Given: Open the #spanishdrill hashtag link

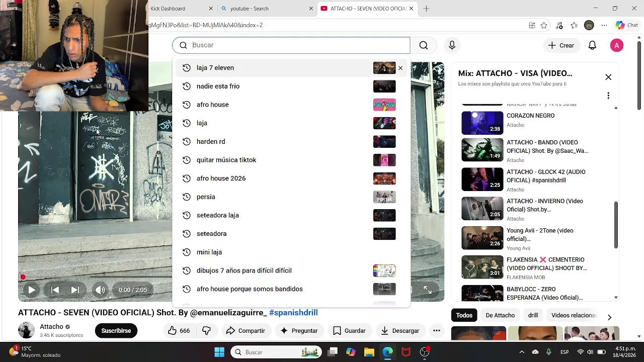Looking at the screenshot, I should click(x=293, y=313).
